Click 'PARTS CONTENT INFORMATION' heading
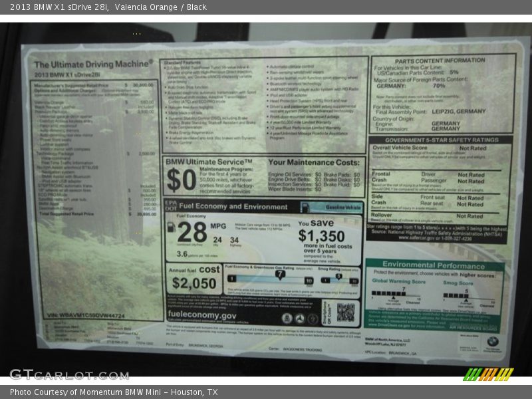 point(440,61)
